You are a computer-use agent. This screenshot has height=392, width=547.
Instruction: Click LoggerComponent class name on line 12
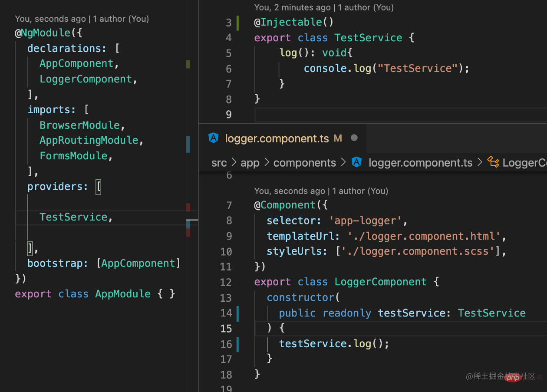[x=380, y=282]
